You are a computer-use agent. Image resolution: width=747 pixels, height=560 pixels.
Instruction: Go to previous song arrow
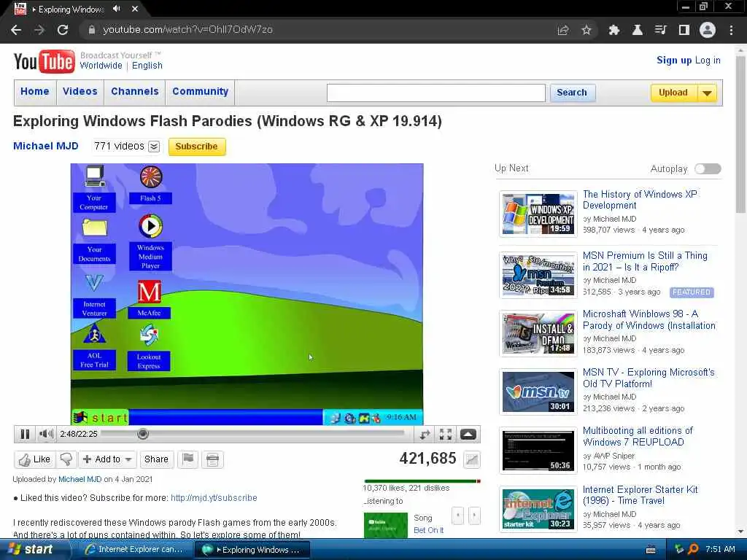point(458,516)
